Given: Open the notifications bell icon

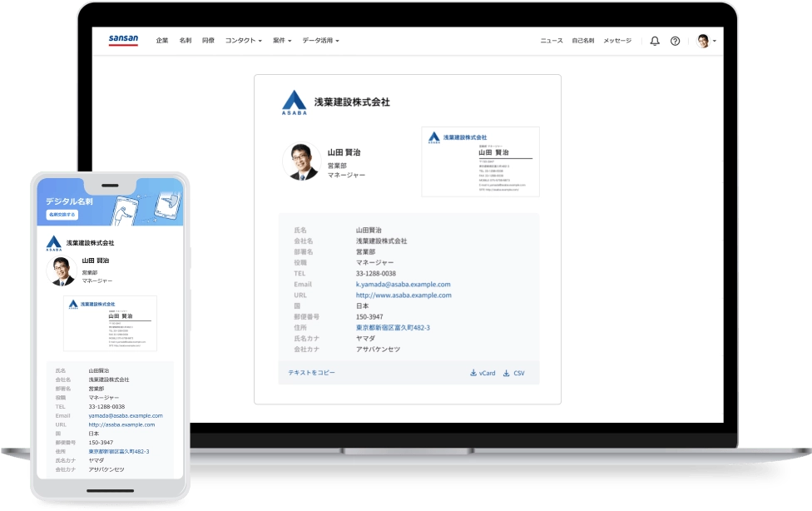Looking at the screenshot, I should coord(655,41).
